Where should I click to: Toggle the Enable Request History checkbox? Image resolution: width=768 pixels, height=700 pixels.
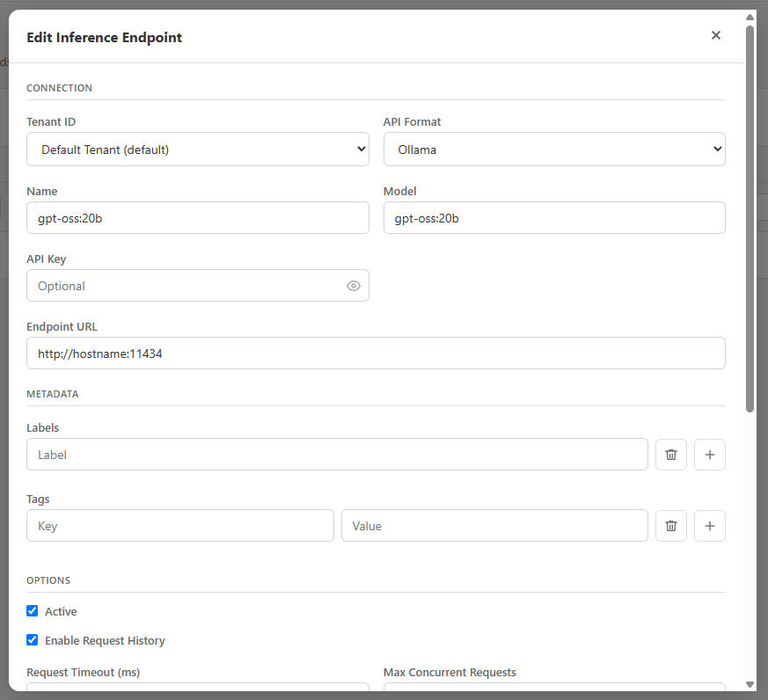click(33, 640)
